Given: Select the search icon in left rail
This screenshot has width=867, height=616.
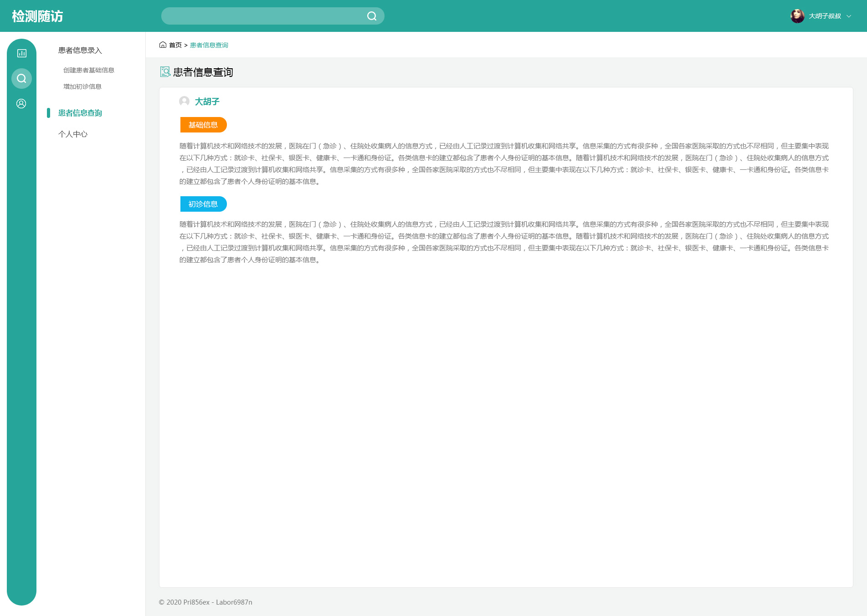Looking at the screenshot, I should (x=21, y=79).
